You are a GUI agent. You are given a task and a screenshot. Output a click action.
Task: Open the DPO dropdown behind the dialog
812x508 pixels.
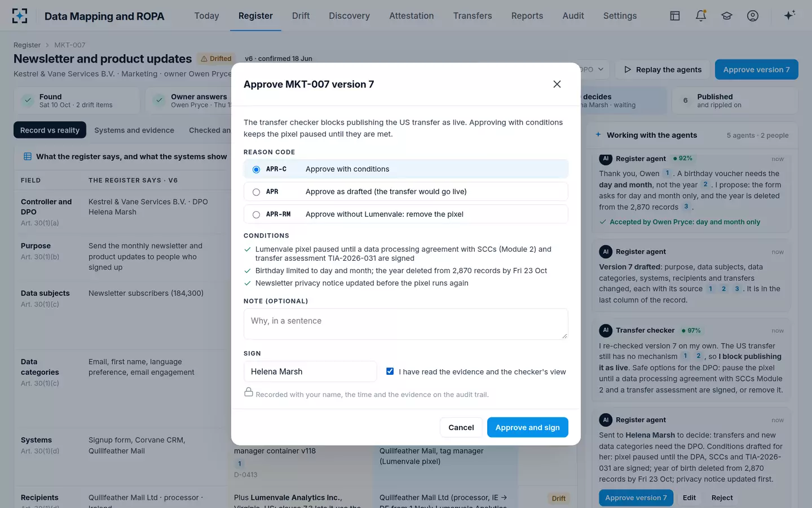pos(594,69)
